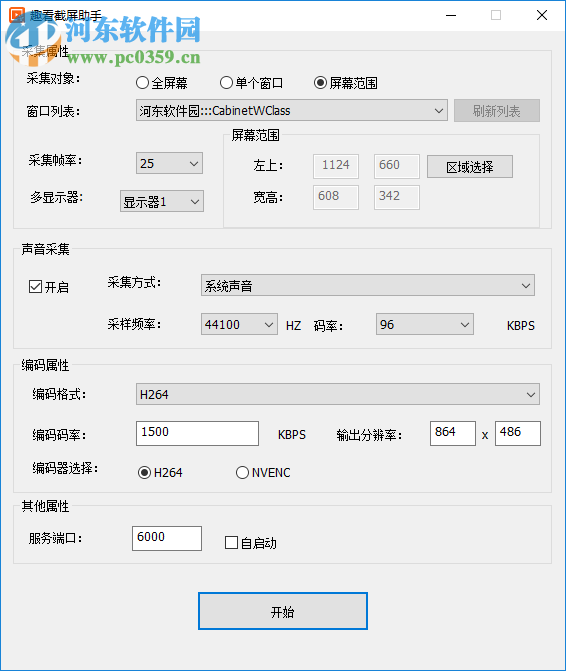Viewport: 566px width, 671px height.
Task: Click output resolution width field 864
Action: (x=453, y=433)
